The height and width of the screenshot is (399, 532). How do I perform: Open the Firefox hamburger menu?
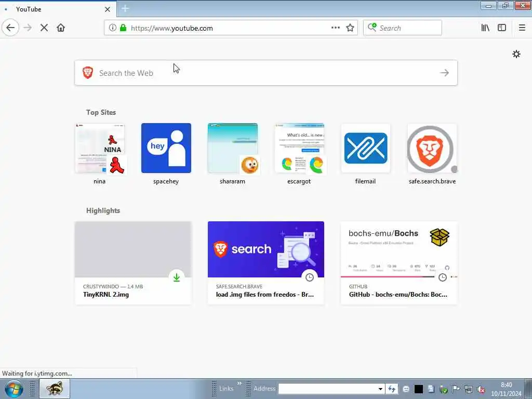522,28
